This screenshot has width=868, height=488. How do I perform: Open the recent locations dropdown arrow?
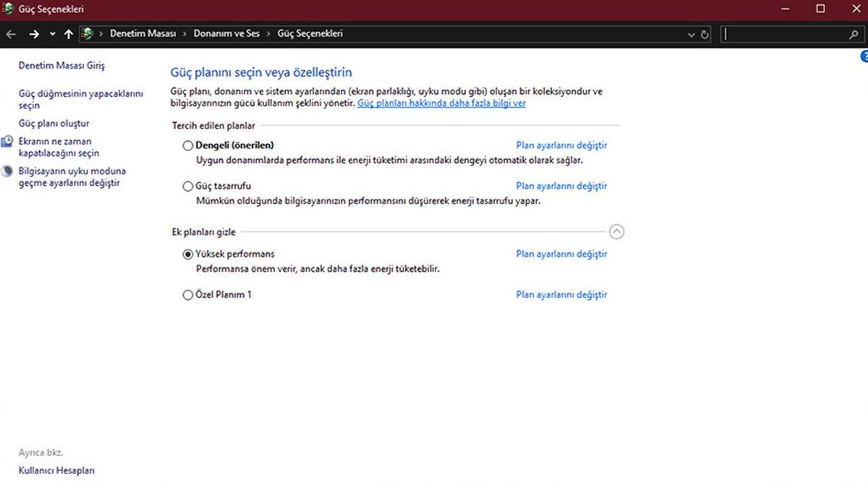[52, 34]
